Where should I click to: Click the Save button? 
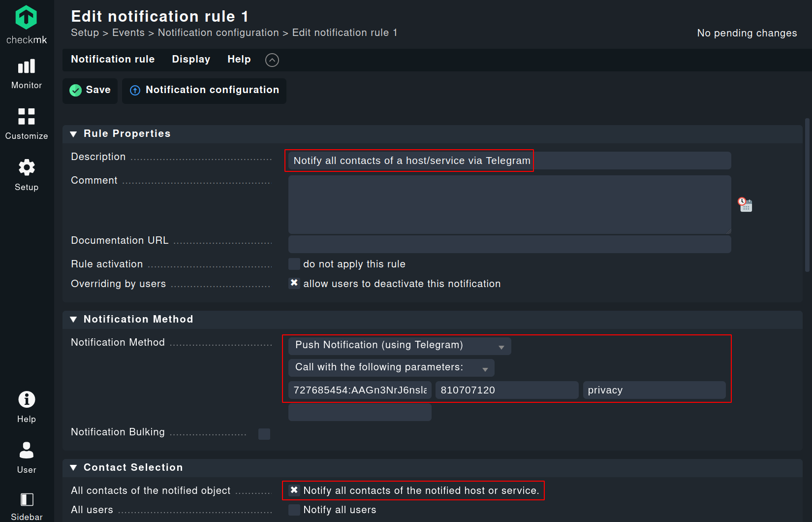(x=91, y=90)
